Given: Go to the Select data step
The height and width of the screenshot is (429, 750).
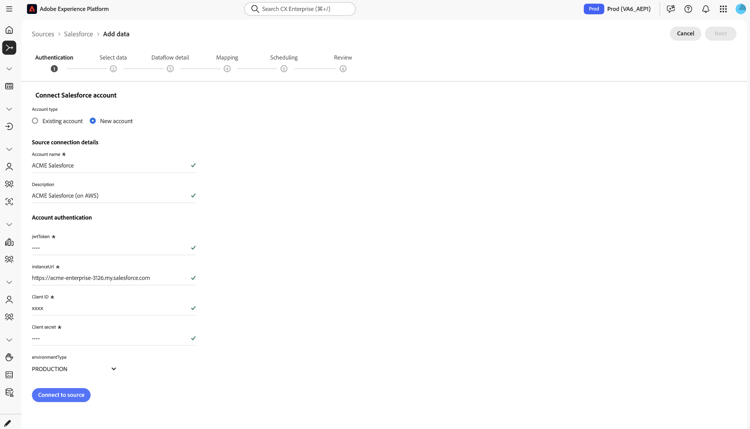Looking at the screenshot, I should point(113,63).
